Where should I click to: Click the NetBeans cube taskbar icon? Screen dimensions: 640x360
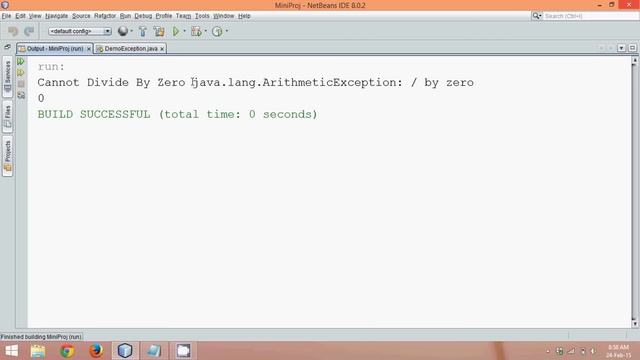pos(125,351)
